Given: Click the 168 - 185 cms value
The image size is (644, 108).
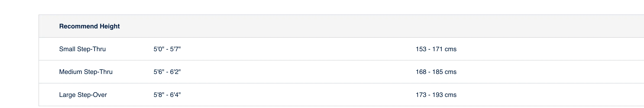Looking at the screenshot, I should pos(436,72).
